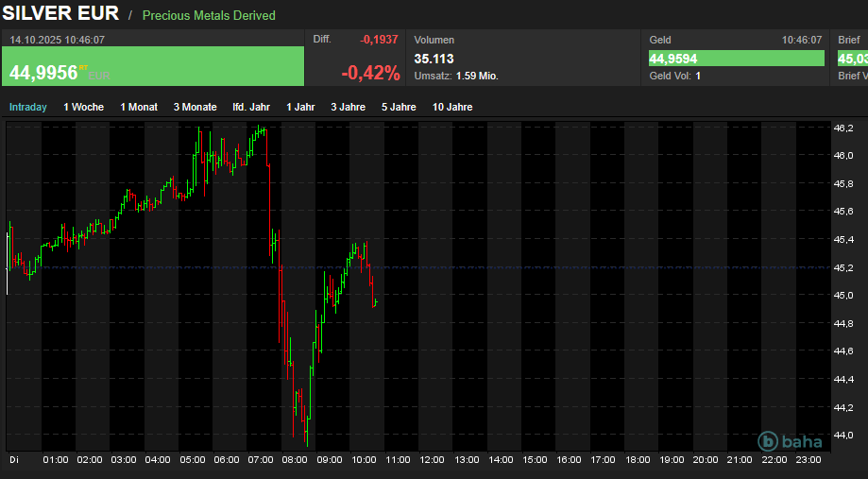
Task: Click the Geld bid value 44,9594
Action: [737, 59]
